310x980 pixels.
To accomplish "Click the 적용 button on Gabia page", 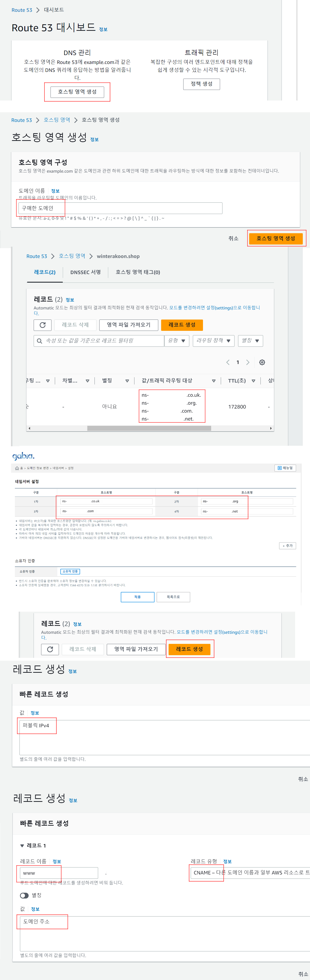I will tap(138, 597).
